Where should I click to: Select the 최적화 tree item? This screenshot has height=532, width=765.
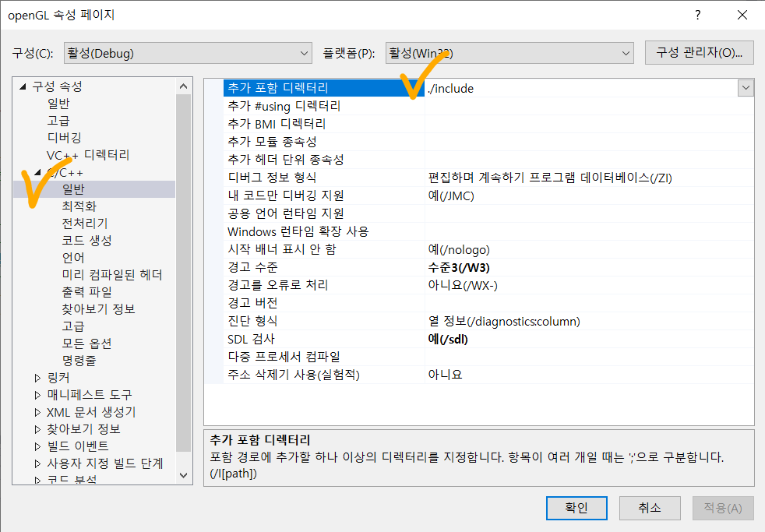[79, 206]
